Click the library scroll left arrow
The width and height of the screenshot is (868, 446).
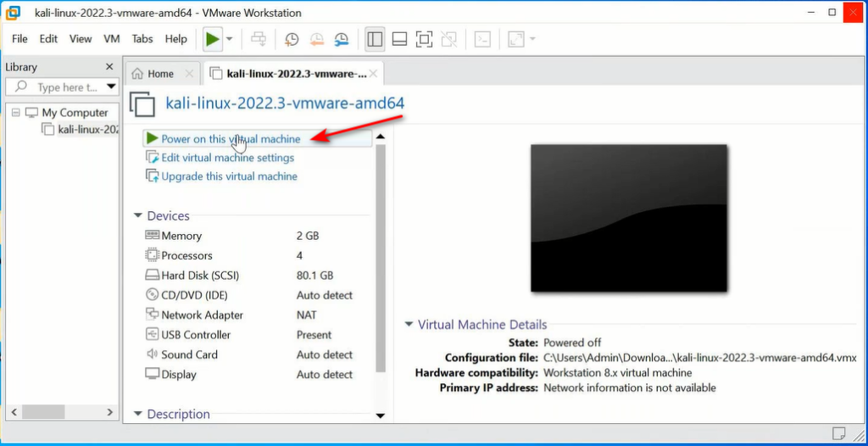(15, 412)
